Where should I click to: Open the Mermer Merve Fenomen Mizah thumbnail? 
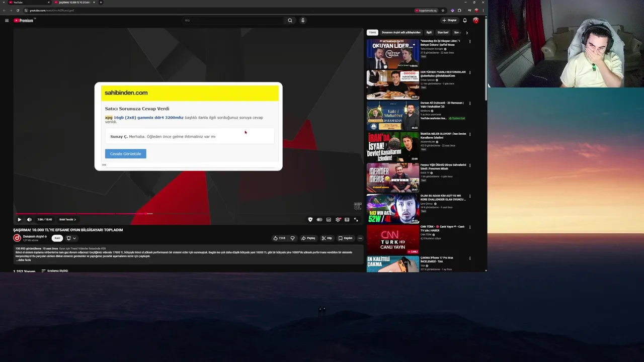(393, 177)
